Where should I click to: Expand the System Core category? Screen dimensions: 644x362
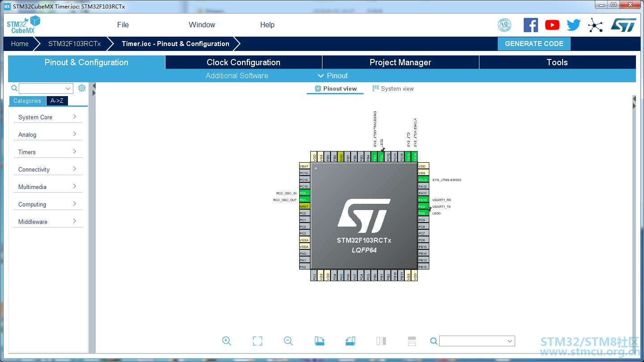click(x=48, y=117)
